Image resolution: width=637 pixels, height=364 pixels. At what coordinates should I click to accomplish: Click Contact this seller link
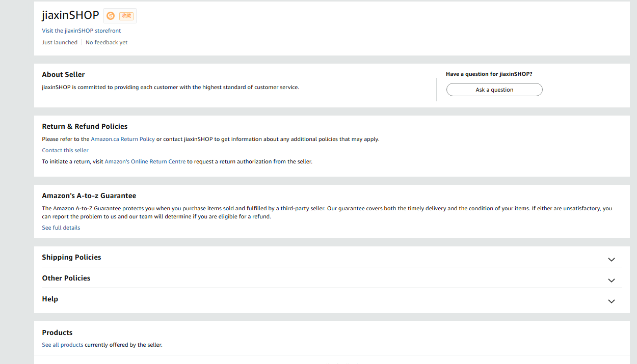tap(65, 150)
